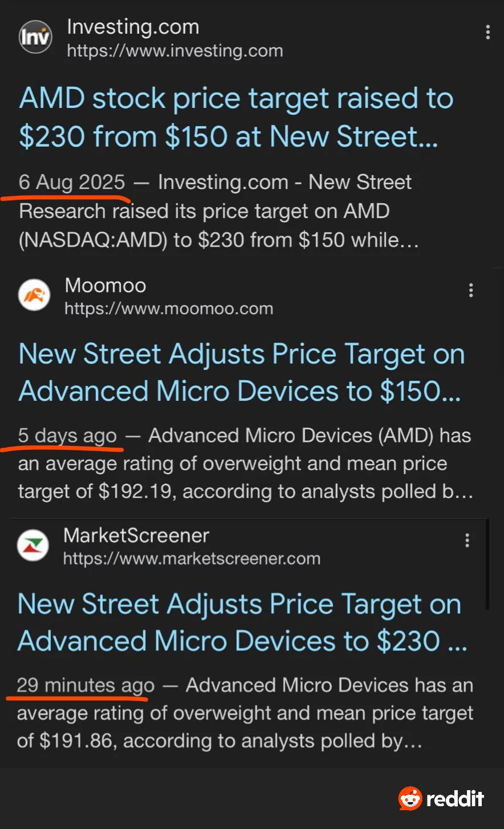
Task: Click the https://www.marketscreener.com URL
Action: pyautogui.click(x=191, y=558)
